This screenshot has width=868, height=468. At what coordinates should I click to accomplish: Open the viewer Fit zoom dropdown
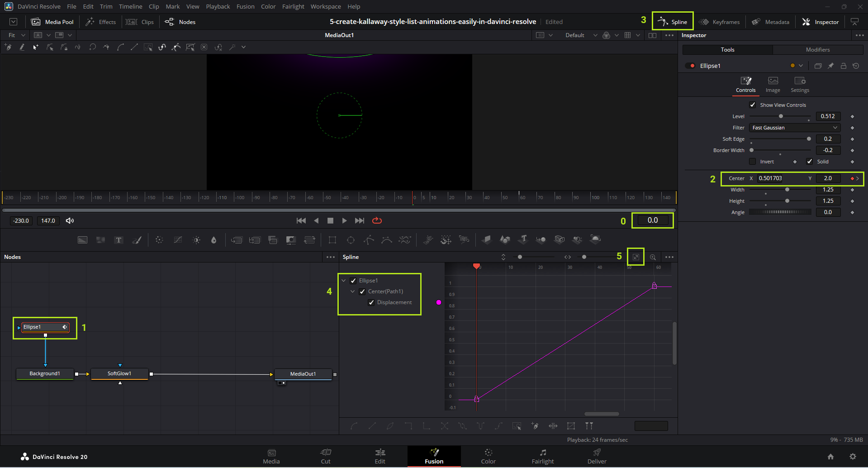click(x=17, y=35)
